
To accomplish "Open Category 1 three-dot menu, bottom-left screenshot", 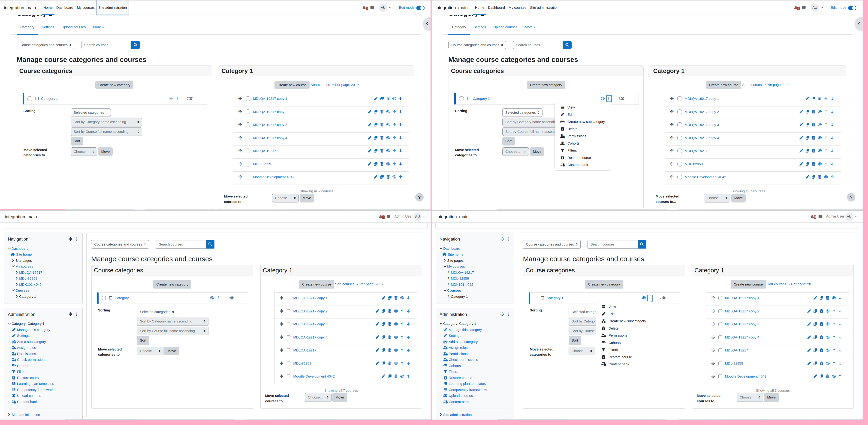I will click(x=218, y=298).
